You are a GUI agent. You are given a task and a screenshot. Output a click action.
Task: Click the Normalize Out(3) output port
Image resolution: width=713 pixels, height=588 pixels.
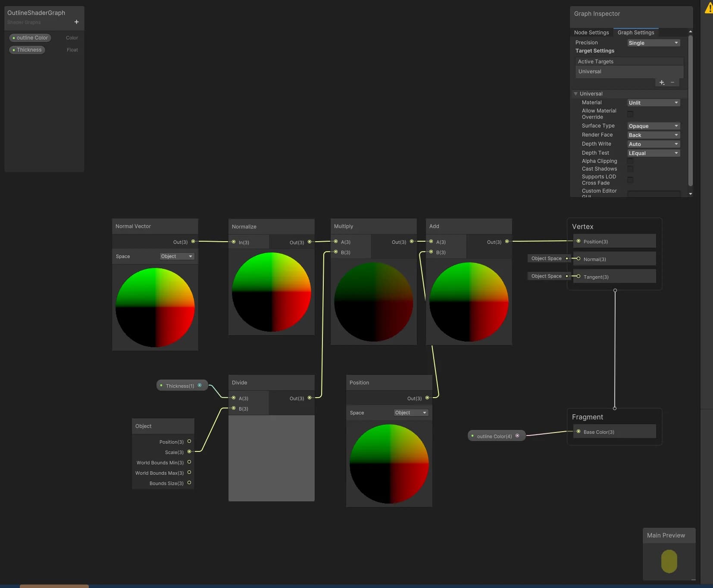[x=310, y=242]
